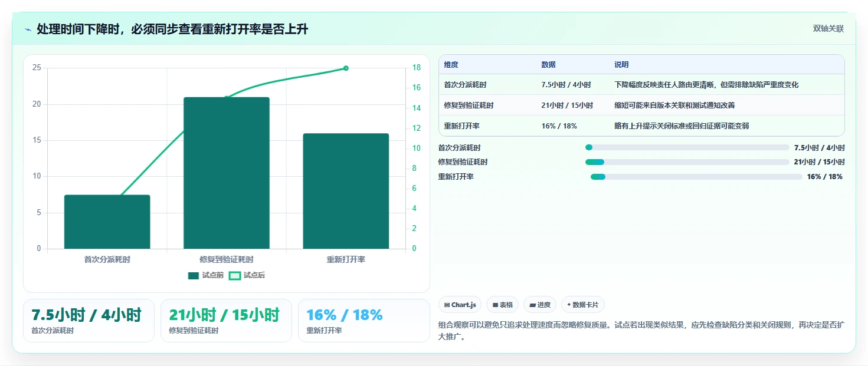
Task: Click table cell 重新打开率
Action: 462,126
